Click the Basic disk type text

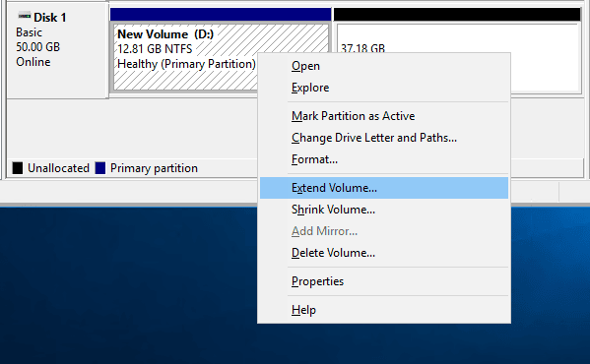click(x=29, y=32)
